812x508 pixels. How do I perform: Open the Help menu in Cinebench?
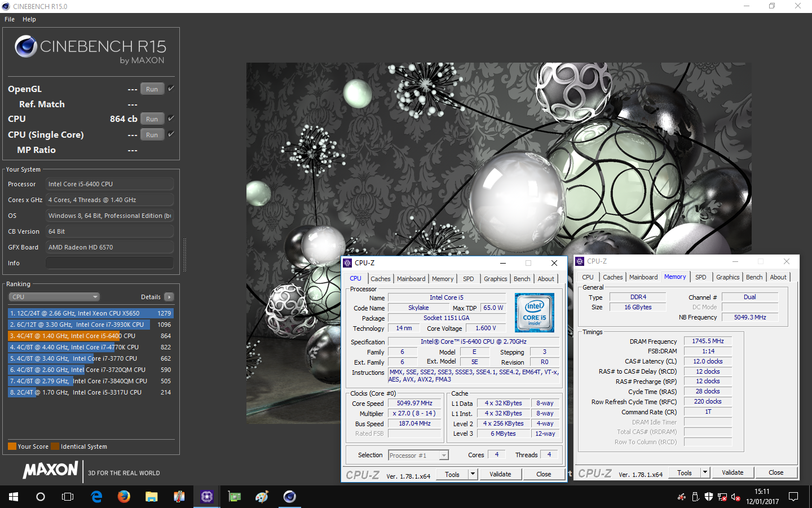[29, 19]
